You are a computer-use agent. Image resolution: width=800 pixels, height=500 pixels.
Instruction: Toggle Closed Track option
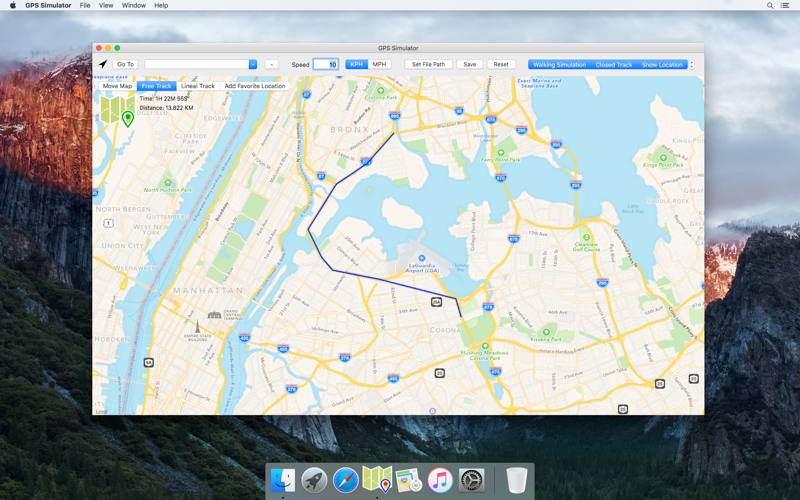click(614, 65)
